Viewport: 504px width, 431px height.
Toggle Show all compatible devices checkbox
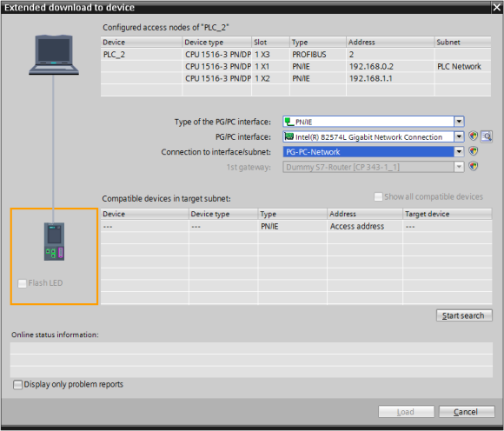click(x=378, y=196)
